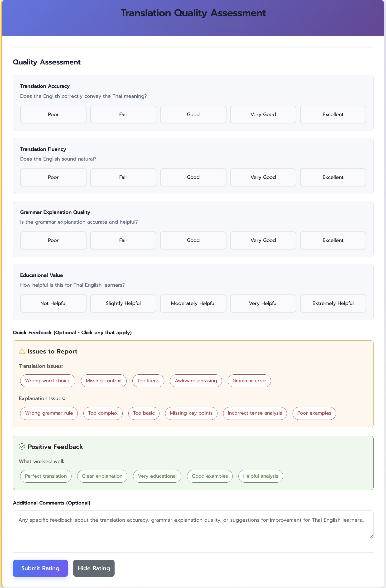The height and width of the screenshot is (588, 386).
Task: Click the green checkmark icon near Positive Feedback
Action: coord(22,446)
